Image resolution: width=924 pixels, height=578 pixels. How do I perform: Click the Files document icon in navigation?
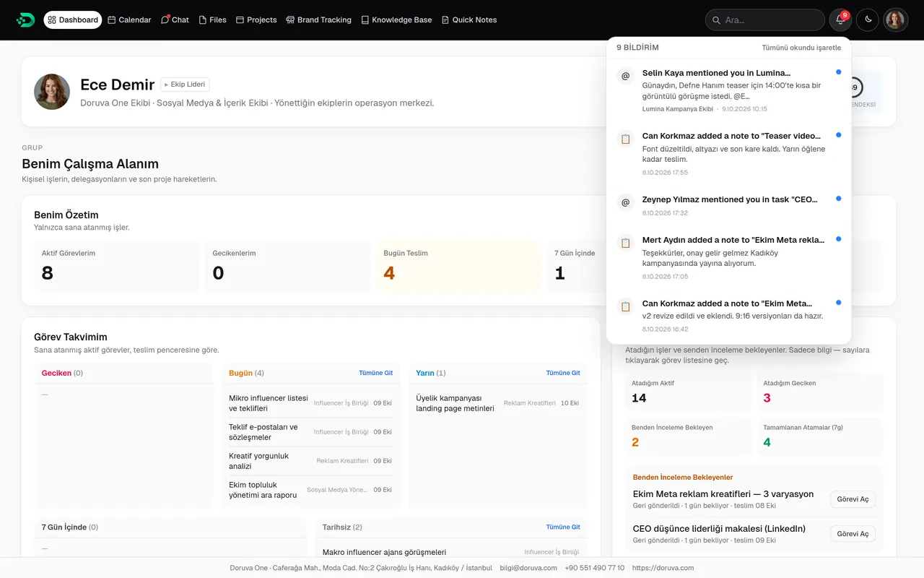point(203,20)
